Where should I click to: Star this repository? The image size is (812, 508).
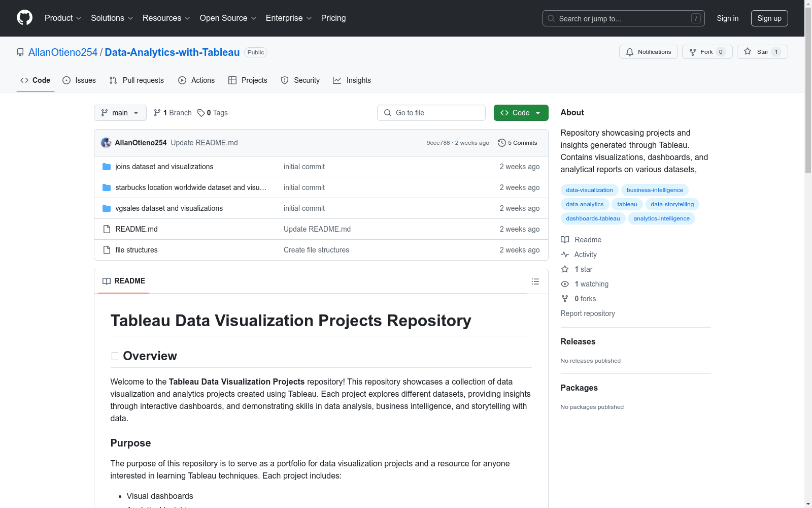(762, 52)
